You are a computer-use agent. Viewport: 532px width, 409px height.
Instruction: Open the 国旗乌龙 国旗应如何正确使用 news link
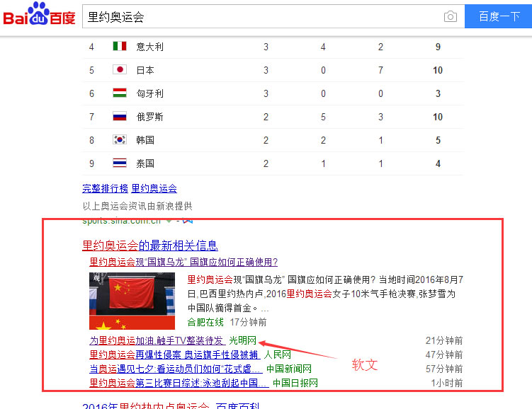point(183,262)
